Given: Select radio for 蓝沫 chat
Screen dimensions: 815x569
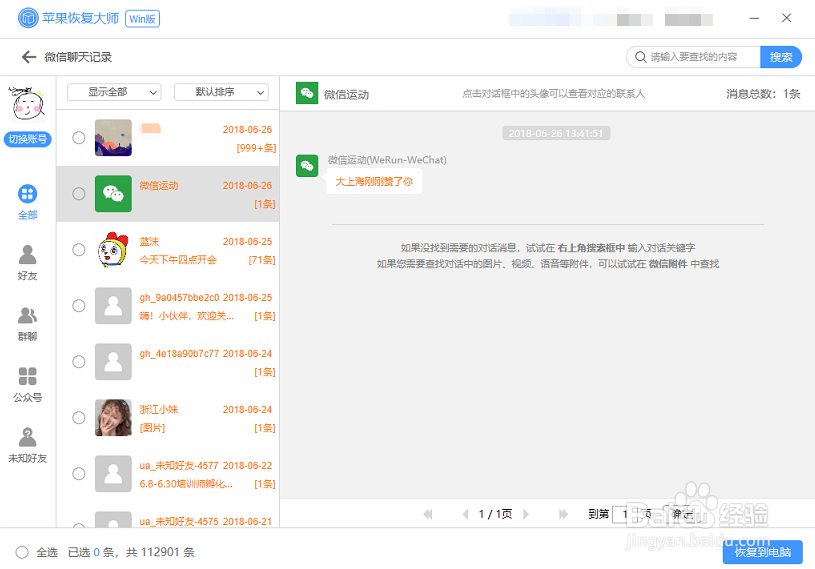Looking at the screenshot, I should tap(78, 250).
